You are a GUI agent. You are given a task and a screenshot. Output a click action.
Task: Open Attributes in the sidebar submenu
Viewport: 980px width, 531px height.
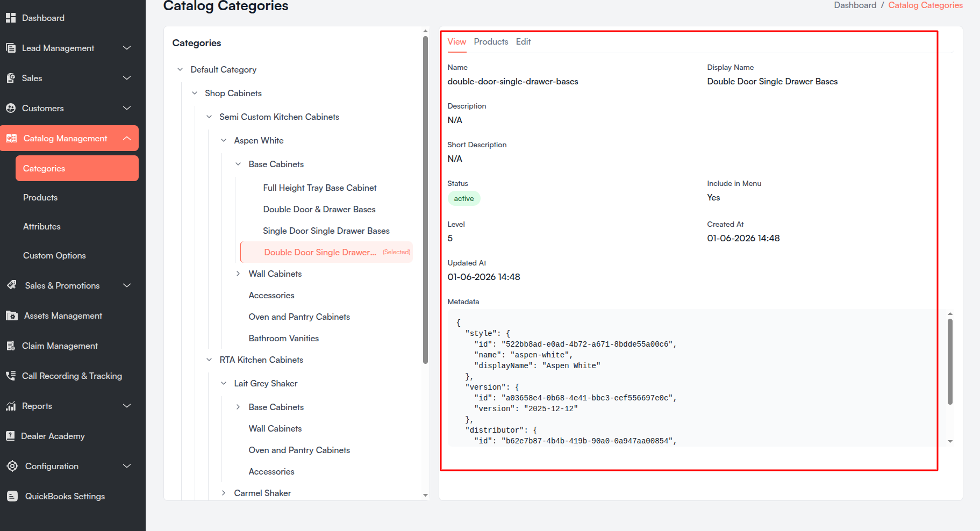42,226
